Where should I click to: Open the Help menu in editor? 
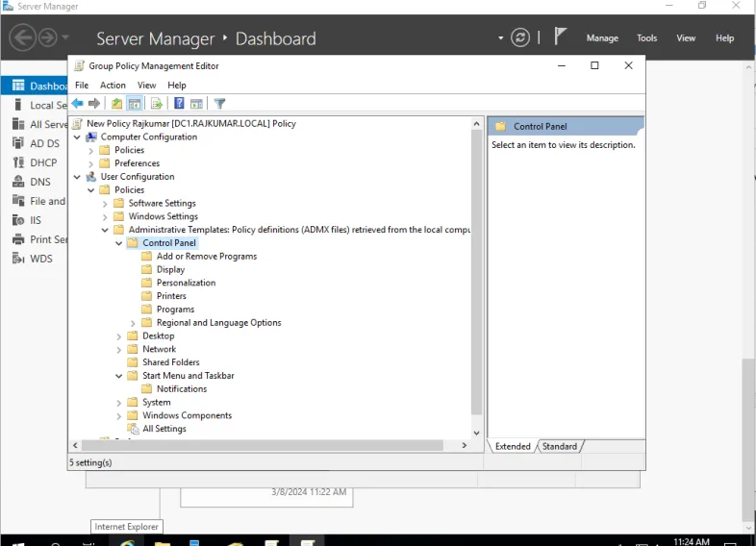[x=176, y=86]
